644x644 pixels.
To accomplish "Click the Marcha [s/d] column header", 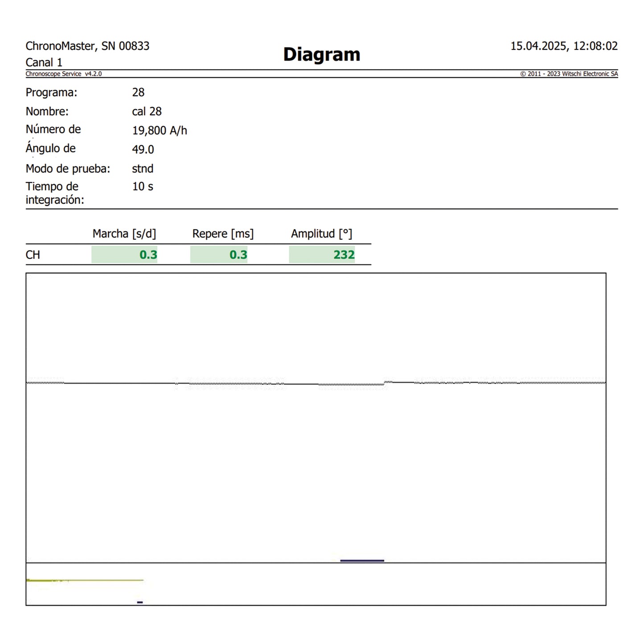I will click(124, 234).
